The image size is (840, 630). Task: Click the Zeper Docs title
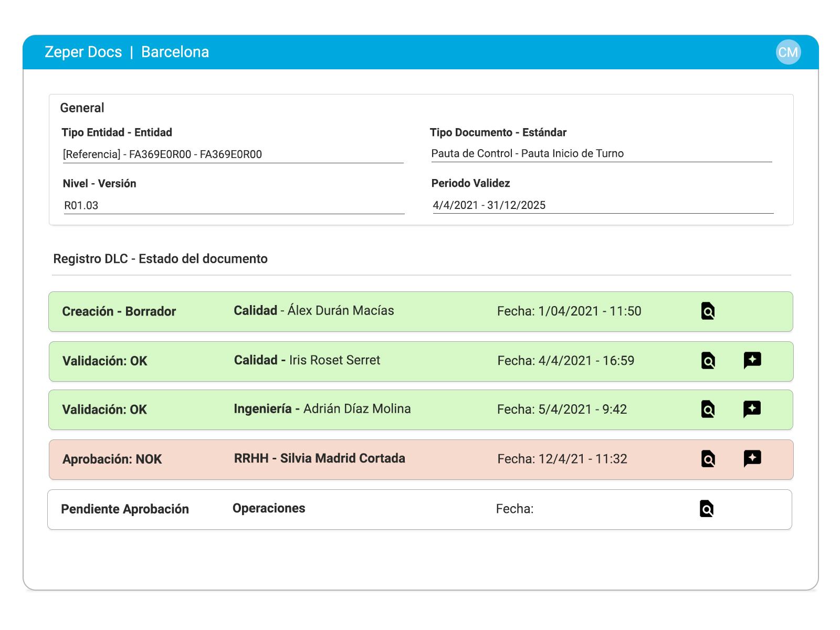pyautogui.click(x=83, y=52)
